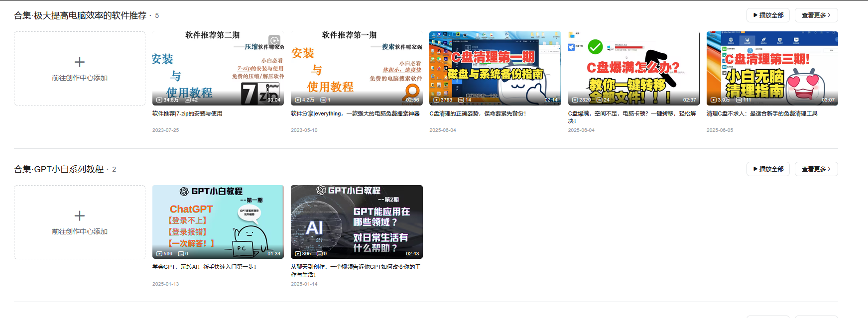Open the 7-zip 安装与使用 video thumbnail
This screenshot has width=868, height=318.
pos(218,68)
